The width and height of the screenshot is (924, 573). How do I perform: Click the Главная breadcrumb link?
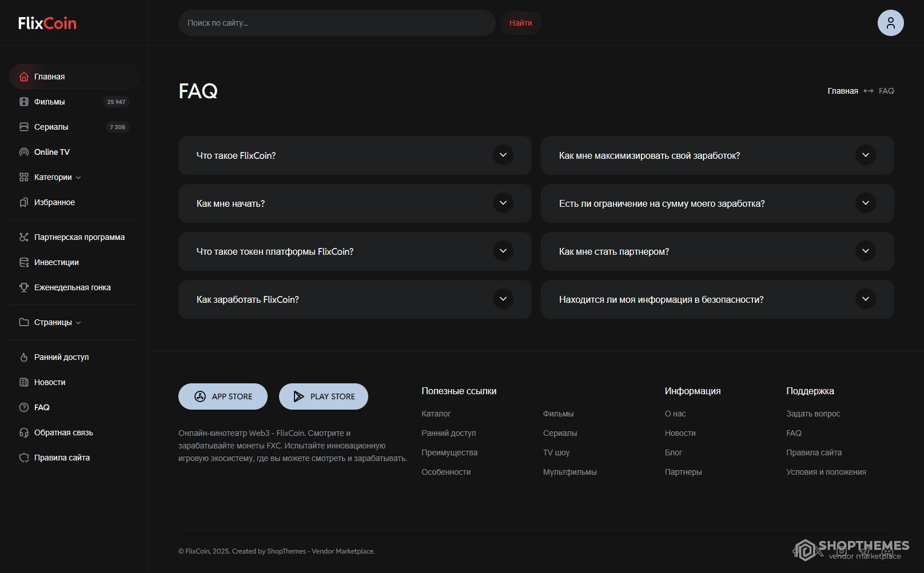pyautogui.click(x=842, y=91)
